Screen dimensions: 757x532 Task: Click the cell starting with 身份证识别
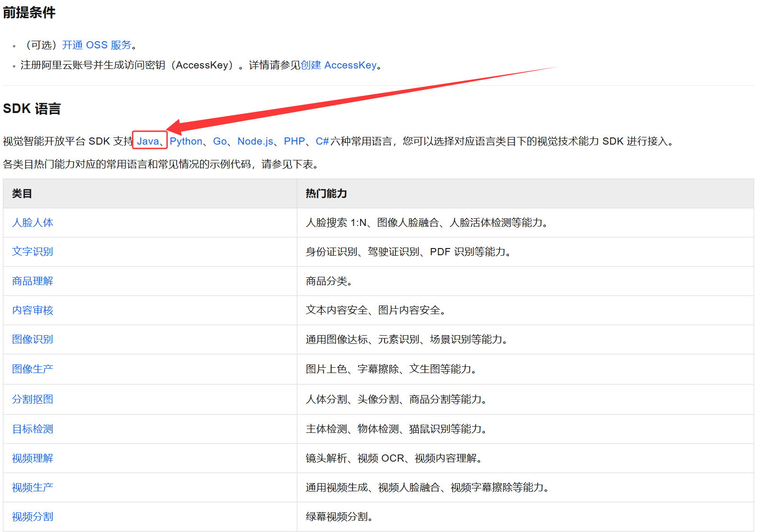tap(525, 252)
